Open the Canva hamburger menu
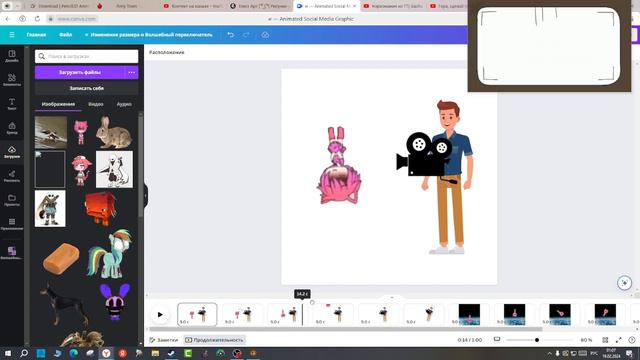Screen dimensions: 640x360 pos(12,35)
